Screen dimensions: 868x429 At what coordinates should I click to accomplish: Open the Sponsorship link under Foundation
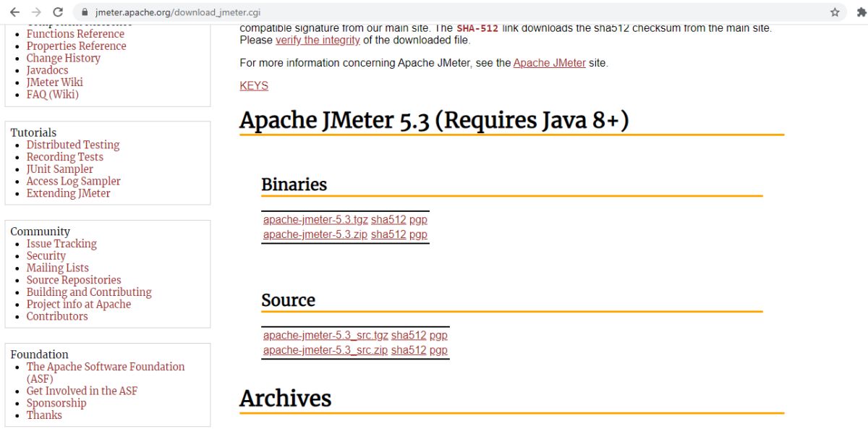tap(56, 403)
